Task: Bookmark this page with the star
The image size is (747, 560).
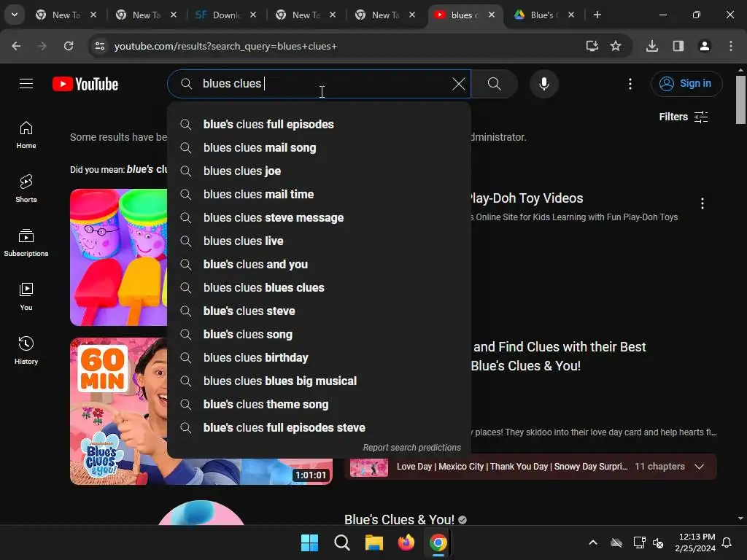Action: (x=616, y=46)
